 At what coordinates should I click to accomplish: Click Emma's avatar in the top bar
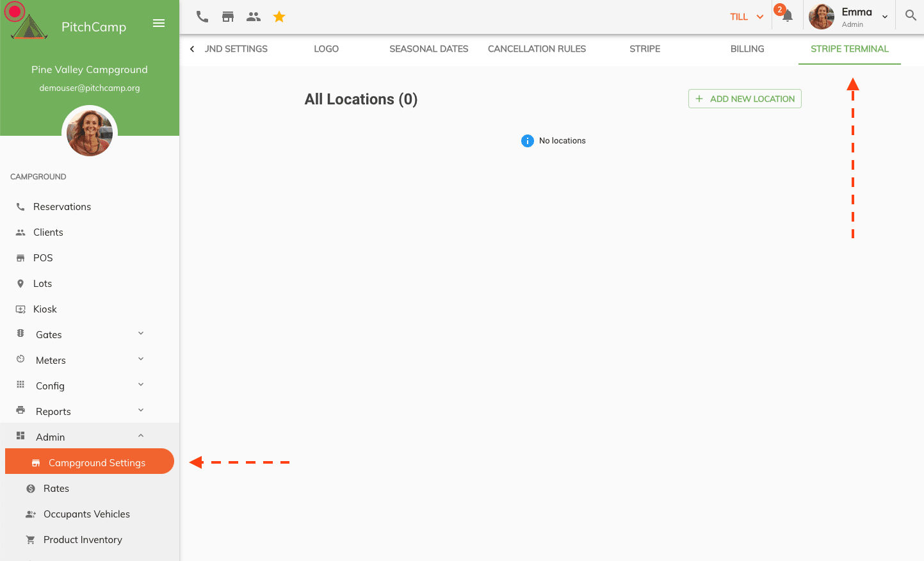[822, 17]
